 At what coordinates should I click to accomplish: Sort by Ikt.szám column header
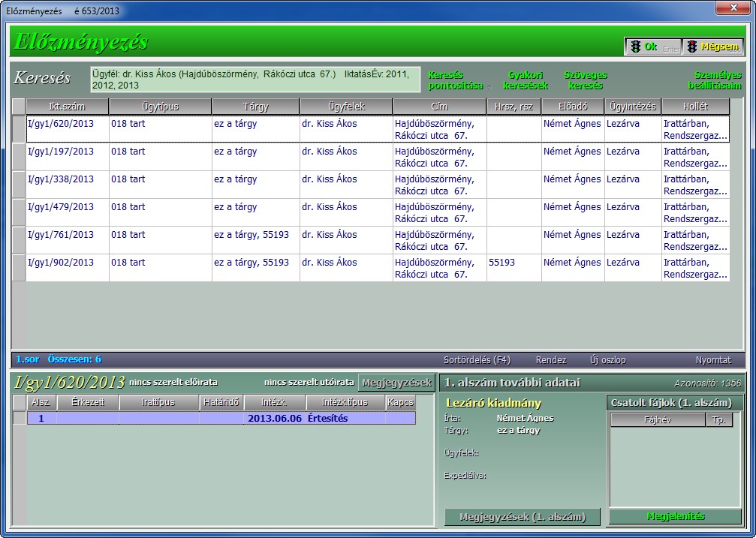coord(67,107)
